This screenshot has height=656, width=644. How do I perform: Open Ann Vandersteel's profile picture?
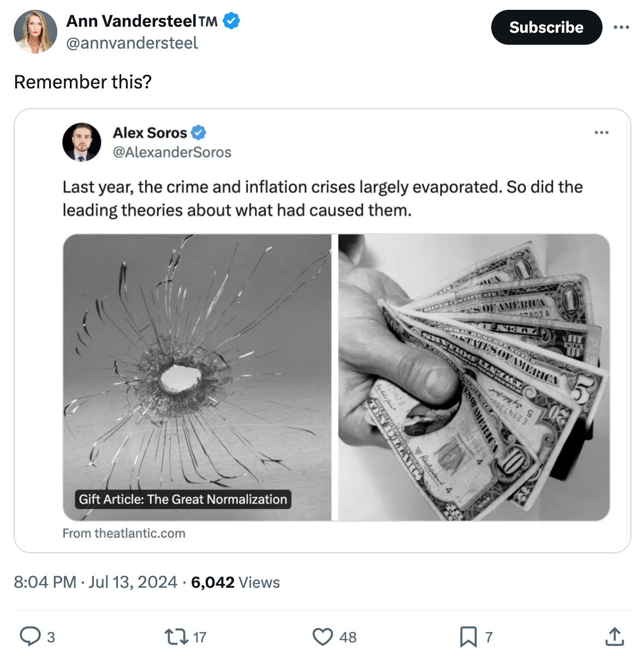click(35, 32)
